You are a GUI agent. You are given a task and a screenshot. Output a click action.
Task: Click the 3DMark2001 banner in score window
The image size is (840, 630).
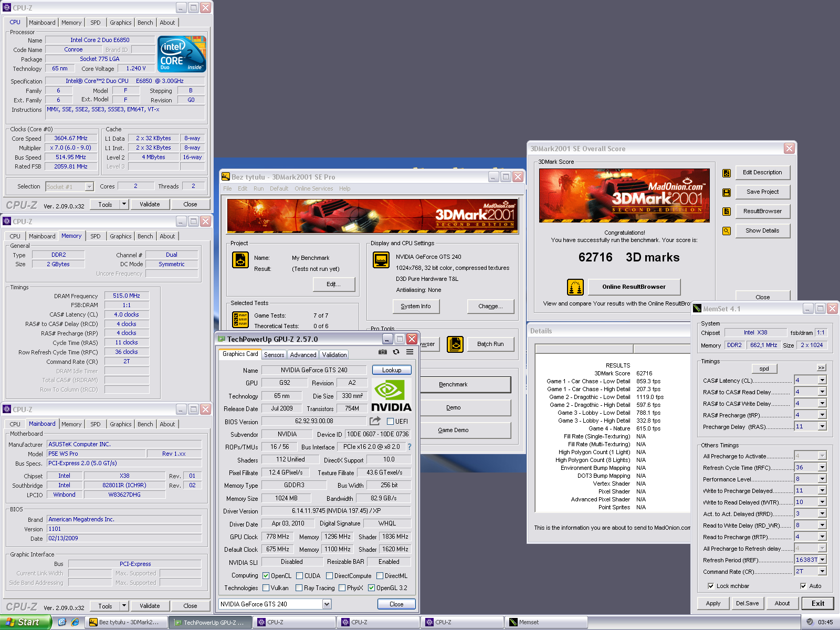tap(624, 196)
